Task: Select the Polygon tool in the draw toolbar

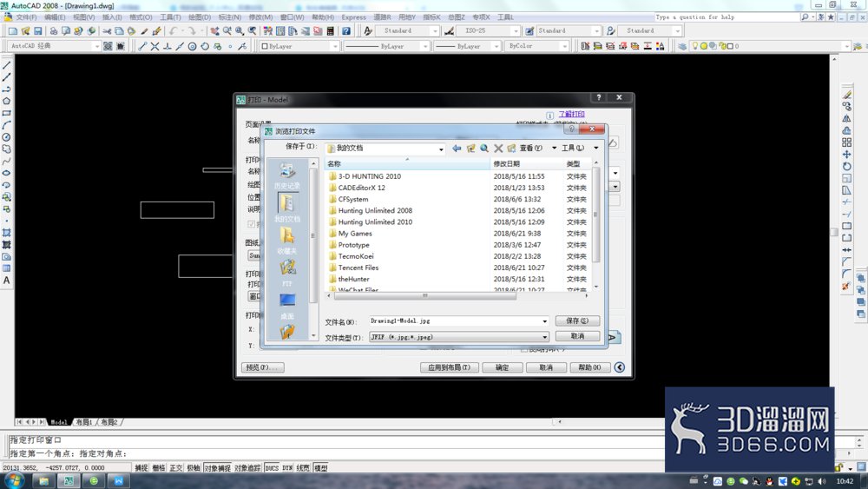Action: click(x=7, y=102)
